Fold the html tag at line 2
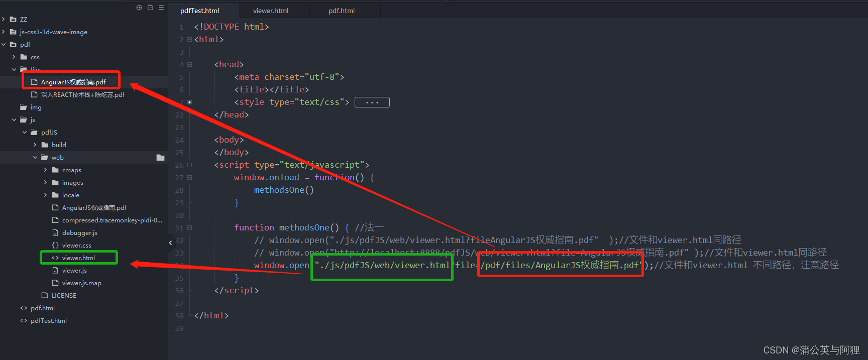Screen dimensions: 868x360 [x=189, y=39]
